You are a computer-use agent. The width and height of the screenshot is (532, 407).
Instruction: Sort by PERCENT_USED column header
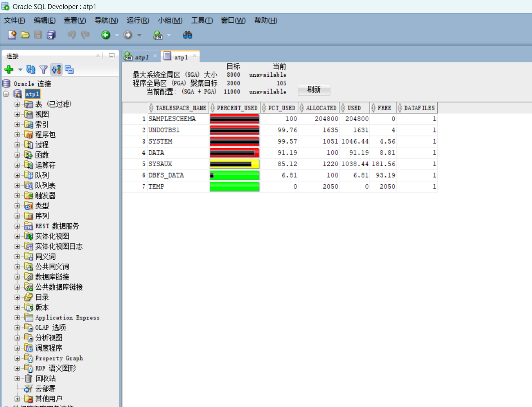coord(235,108)
